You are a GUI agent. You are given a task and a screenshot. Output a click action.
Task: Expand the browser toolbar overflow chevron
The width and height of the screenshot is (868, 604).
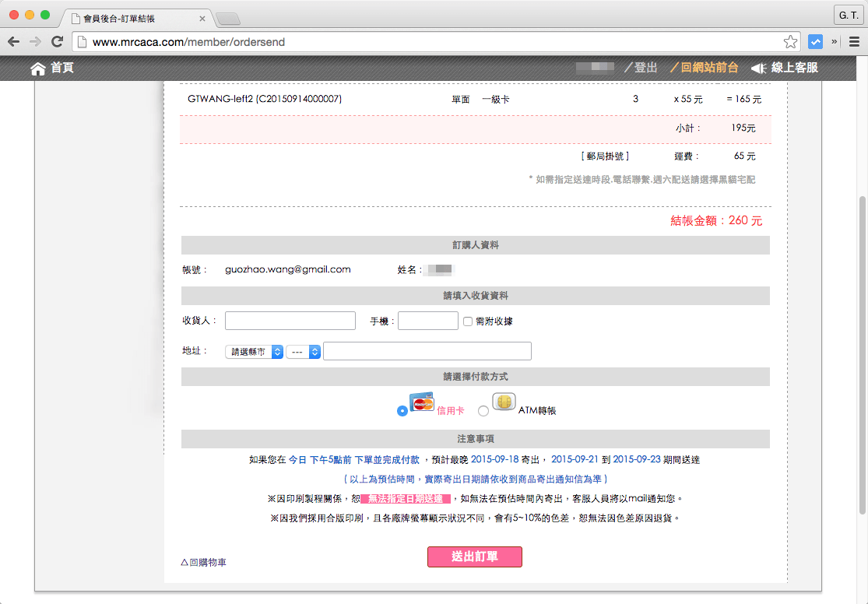tap(835, 42)
